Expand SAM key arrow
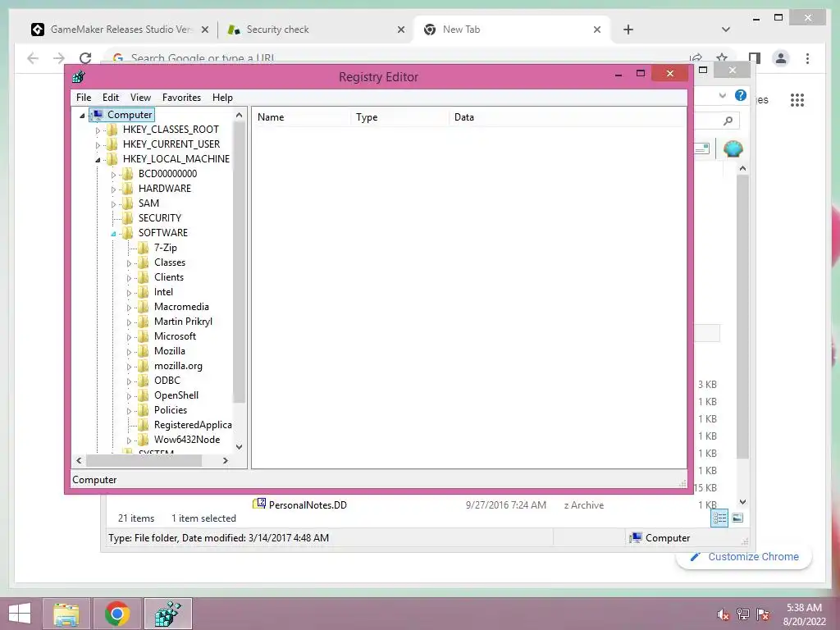840x630 pixels. (x=113, y=204)
